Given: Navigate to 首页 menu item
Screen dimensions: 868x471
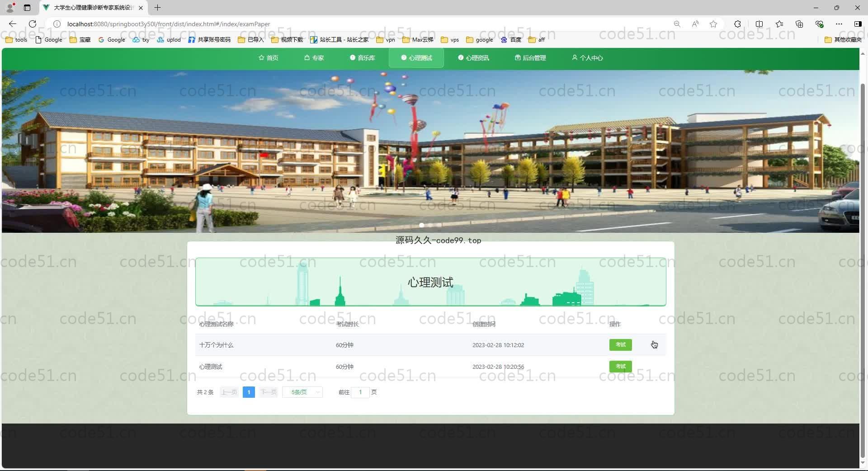Looking at the screenshot, I should 268,58.
